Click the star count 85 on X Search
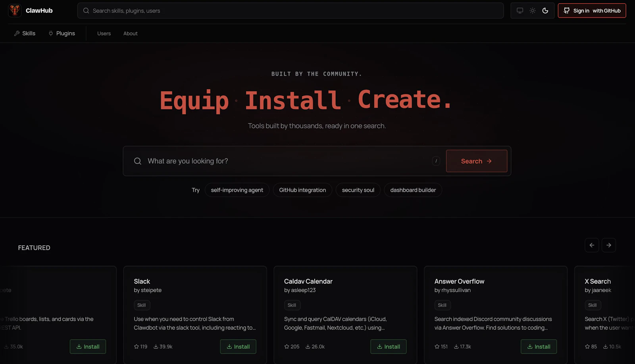 [x=591, y=347]
